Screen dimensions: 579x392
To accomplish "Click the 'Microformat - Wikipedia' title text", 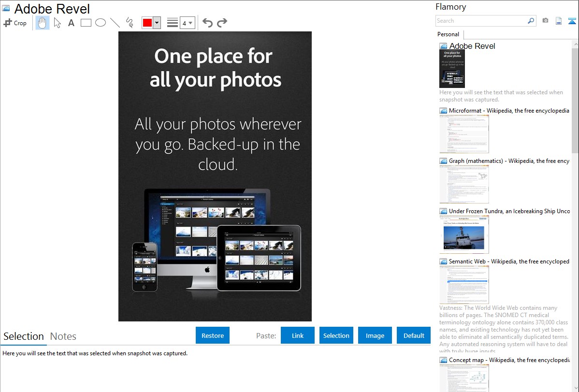I will (x=509, y=111).
